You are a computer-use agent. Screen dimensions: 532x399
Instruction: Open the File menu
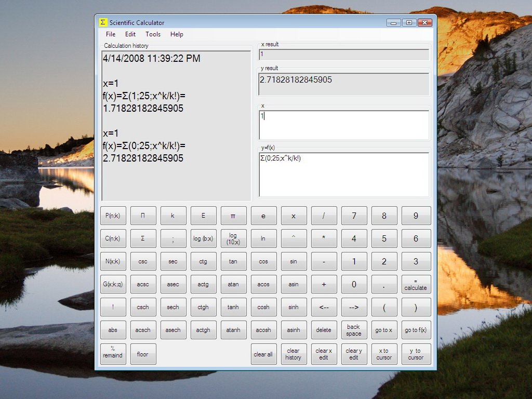click(111, 34)
